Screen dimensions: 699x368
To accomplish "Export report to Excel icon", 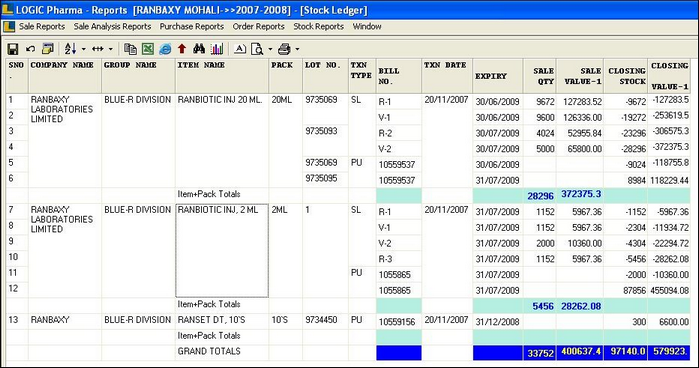I will pos(148,49).
